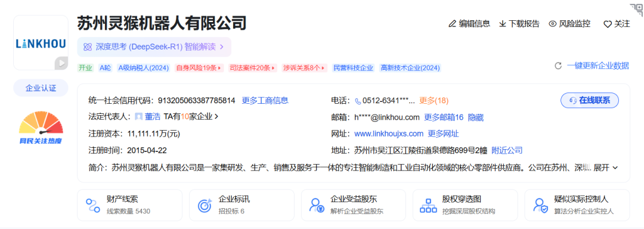Play the company video on logo
The width and height of the screenshot is (644, 229).
click(x=61, y=63)
